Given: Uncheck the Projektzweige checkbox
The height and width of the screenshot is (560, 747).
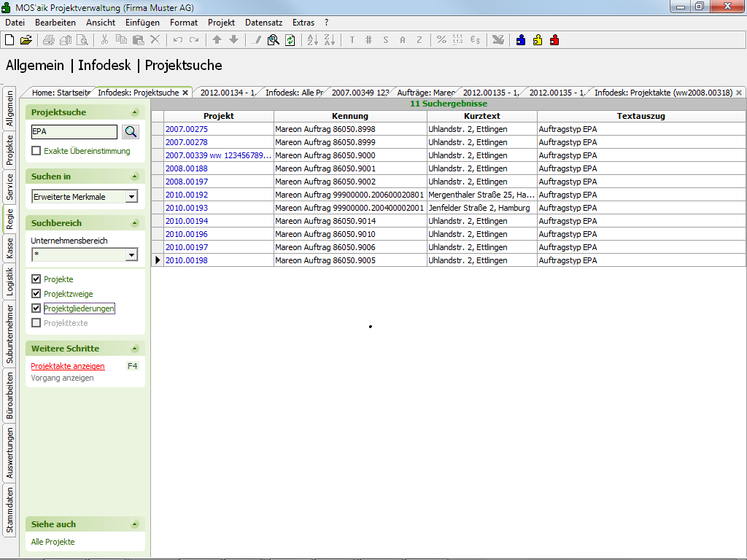Looking at the screenshot, I should 36,294.
